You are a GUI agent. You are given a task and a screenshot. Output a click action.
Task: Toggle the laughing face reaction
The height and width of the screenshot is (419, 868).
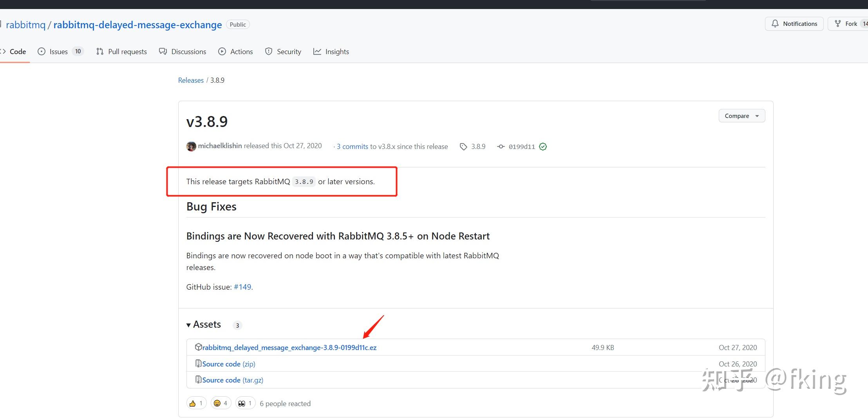pyautogui.click(x=221, y=403)
